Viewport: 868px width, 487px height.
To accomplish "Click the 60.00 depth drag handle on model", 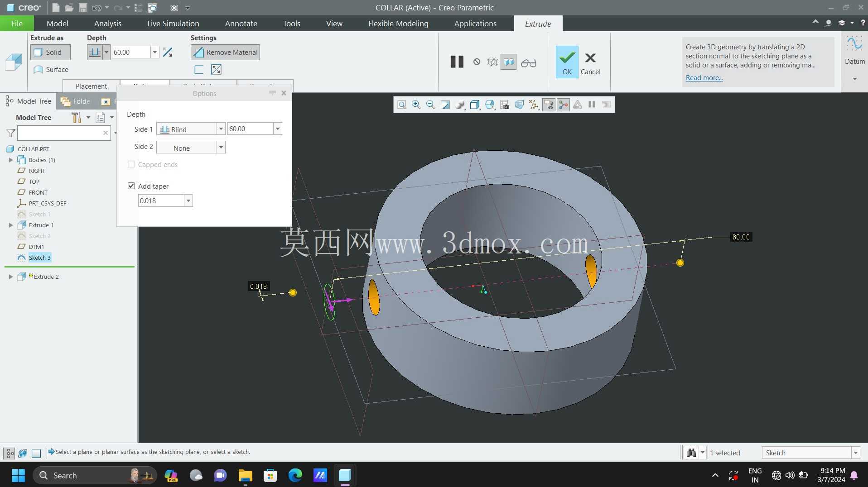I will pyautogui.click(x=680, y=263).
